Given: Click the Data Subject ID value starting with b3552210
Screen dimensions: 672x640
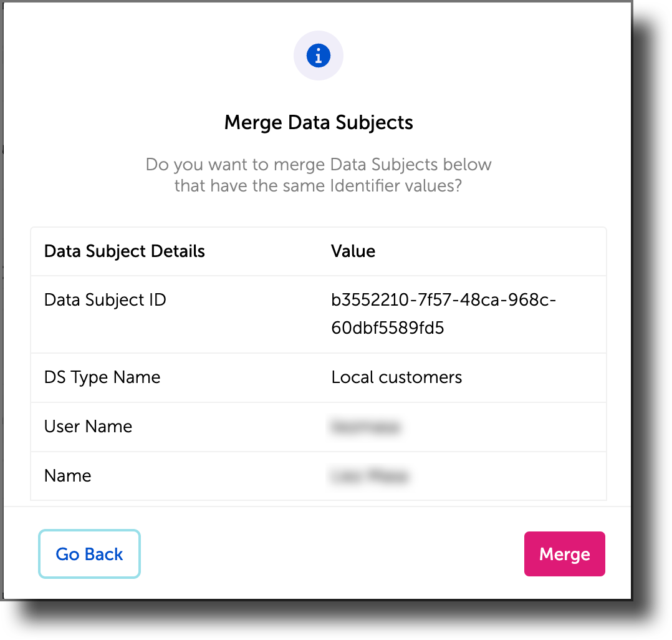Looking at the screenshot, I should pyautogui.click(x=444, y=312).
